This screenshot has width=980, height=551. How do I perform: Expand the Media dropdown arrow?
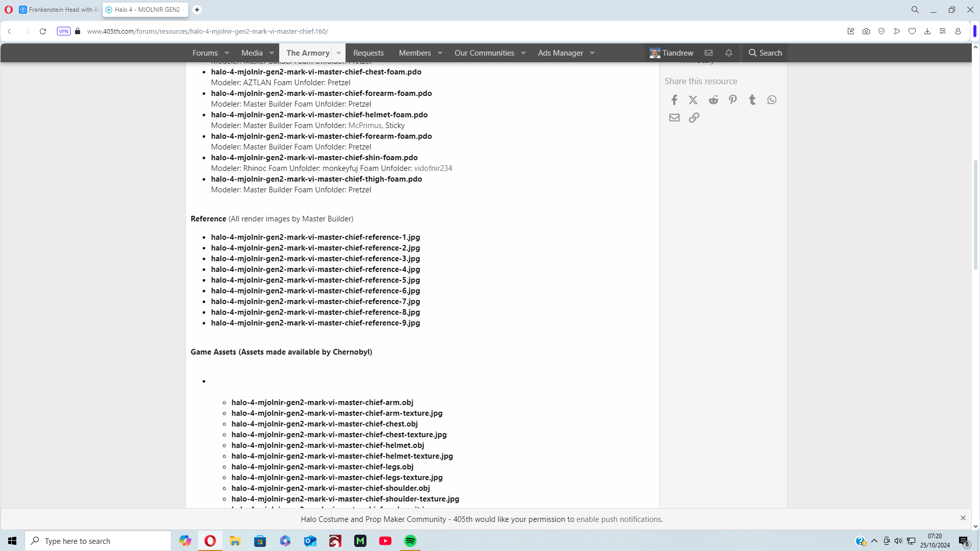pos(272,53)
